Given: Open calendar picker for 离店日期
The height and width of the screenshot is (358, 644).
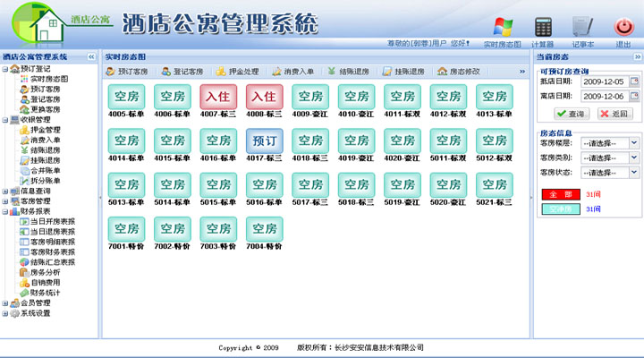Looking at the screenshot, I should (x=634, y=96).
